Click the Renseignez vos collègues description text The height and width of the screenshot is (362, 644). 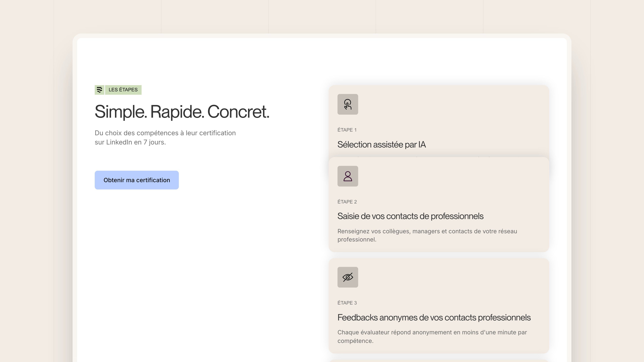coord(427,235)
